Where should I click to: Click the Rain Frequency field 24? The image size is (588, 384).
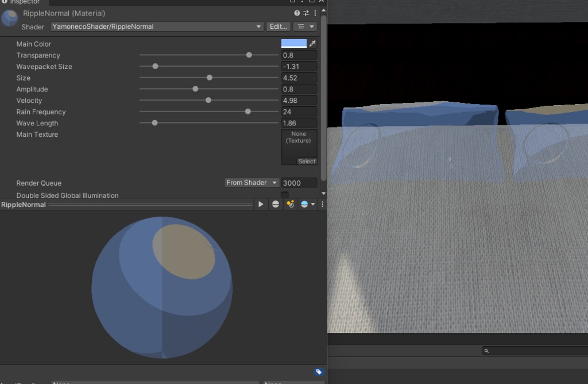pos(299,112)
